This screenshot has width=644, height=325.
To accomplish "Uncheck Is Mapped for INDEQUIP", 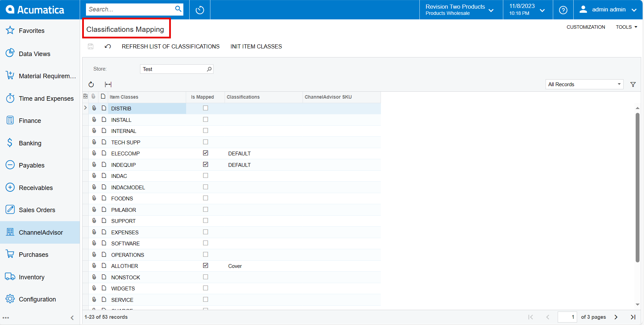I will pyautogui.click(x=206, y=164).
